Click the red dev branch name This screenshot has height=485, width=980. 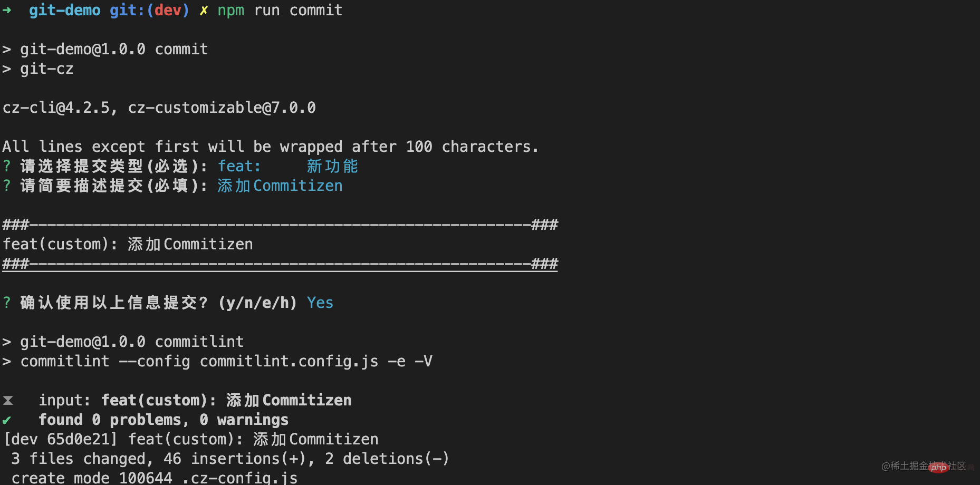168,10
